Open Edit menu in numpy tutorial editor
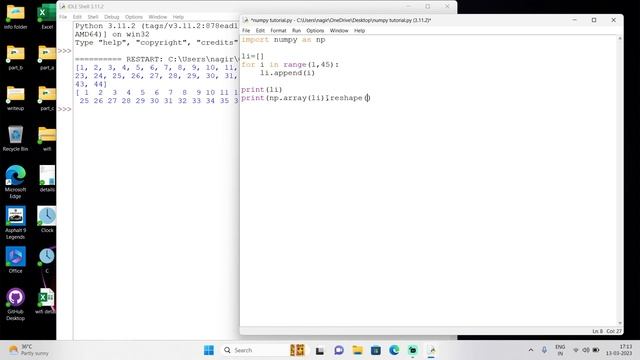 [x=260, y=31]
